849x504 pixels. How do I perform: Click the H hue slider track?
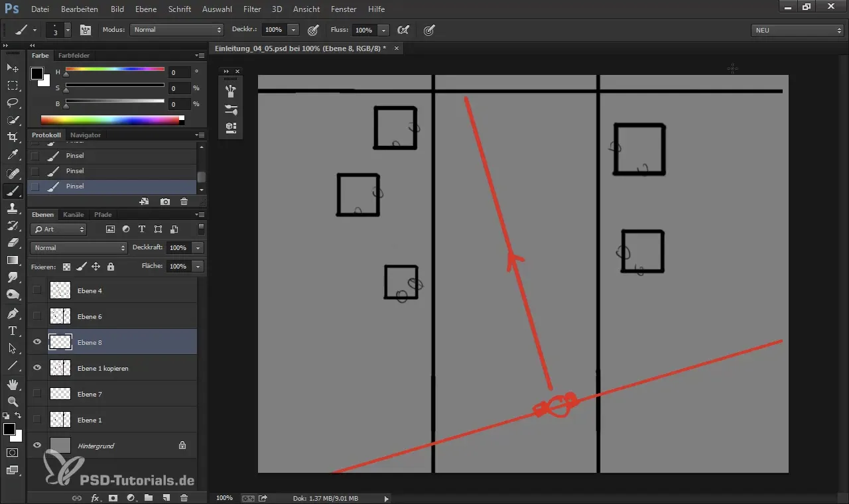point(115,69)
